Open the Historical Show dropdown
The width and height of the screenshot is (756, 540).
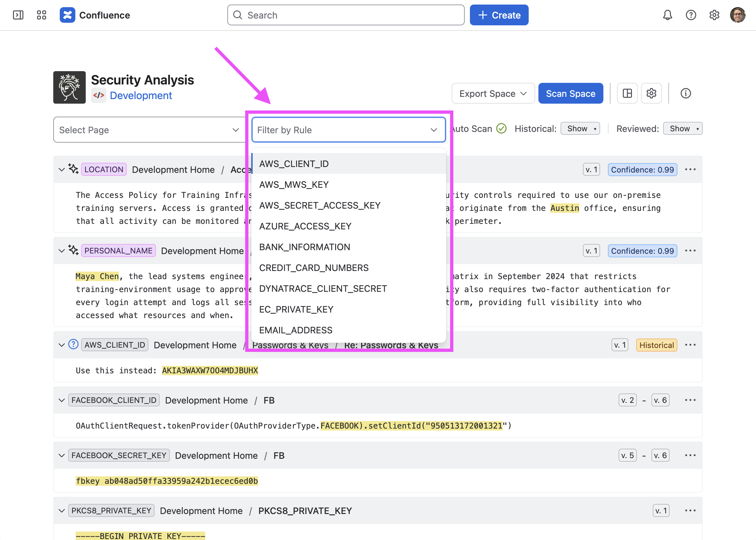580,129
